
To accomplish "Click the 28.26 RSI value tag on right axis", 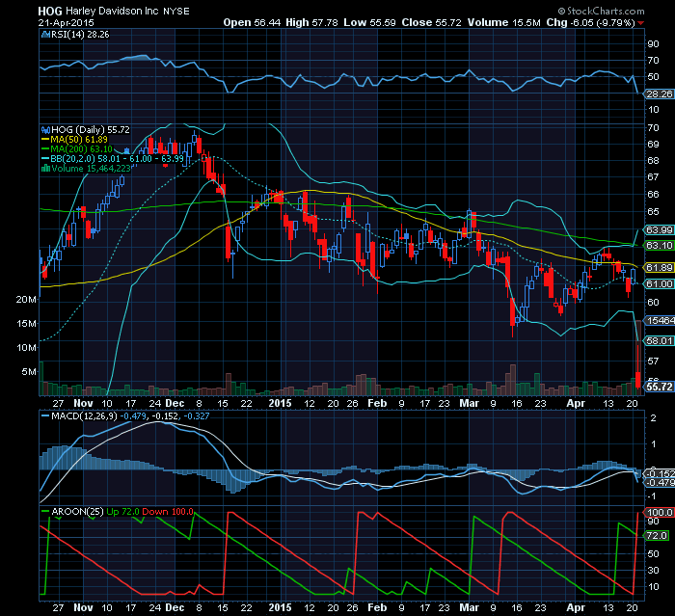I will [x=659, y=94].
